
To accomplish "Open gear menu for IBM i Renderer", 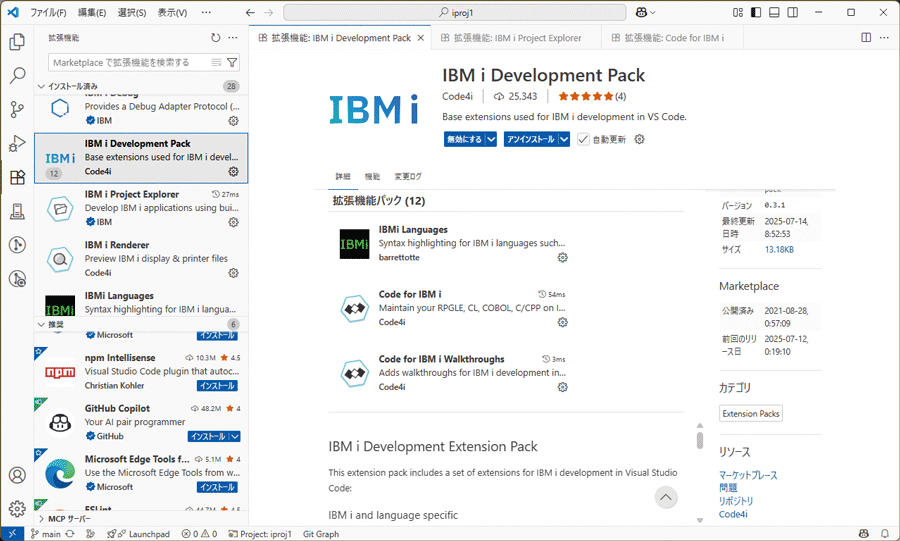I will [233, 273].
